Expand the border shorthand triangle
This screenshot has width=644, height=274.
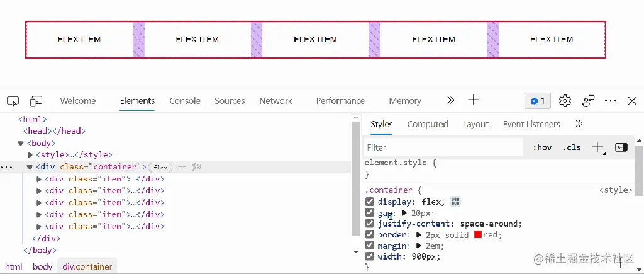(x=418, y=235)
